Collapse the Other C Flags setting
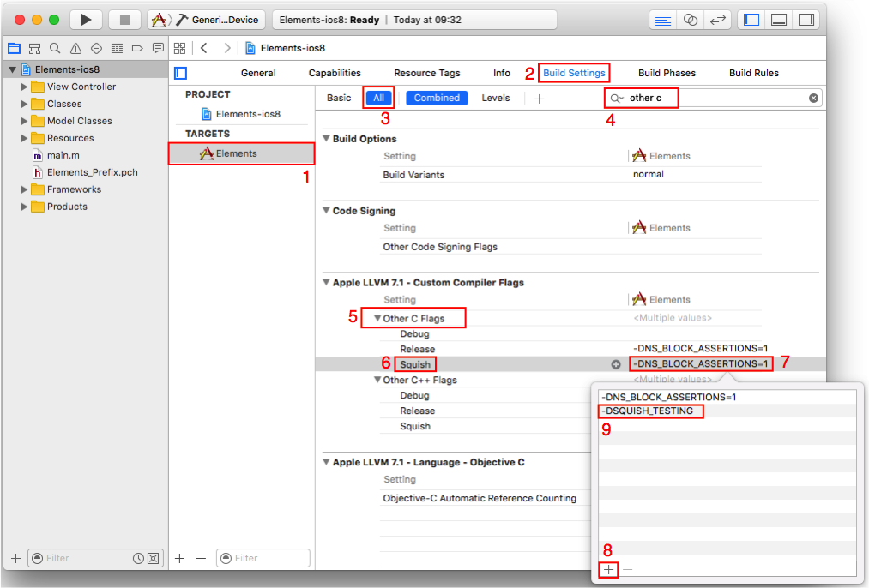The image size is (869, 588). [376, 317]
